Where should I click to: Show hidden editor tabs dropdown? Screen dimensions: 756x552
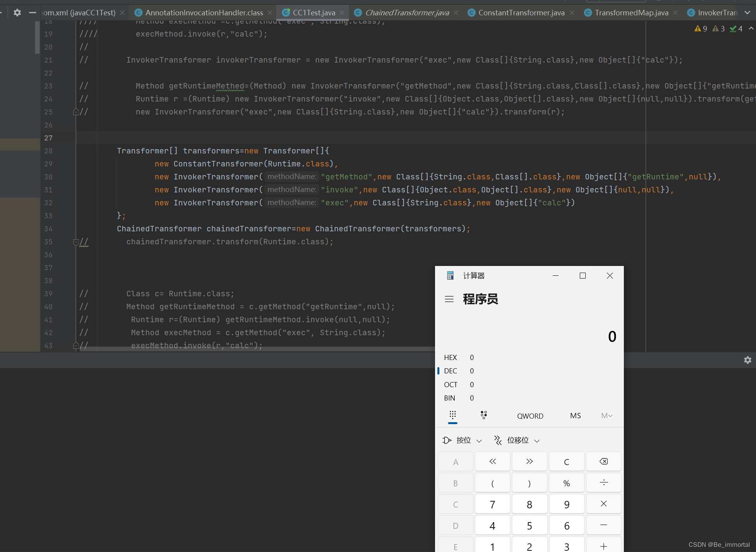click(x=747, y=13)
